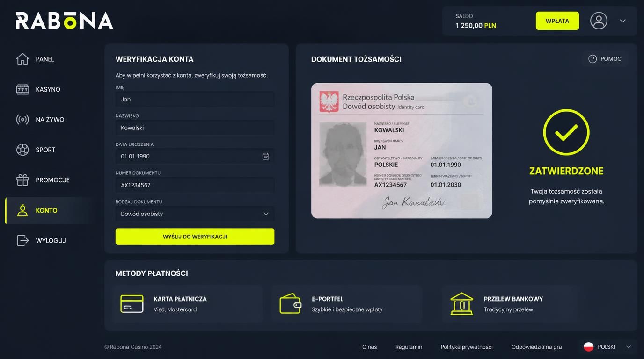Open Odpowiedzialna gra footer link

536,347
